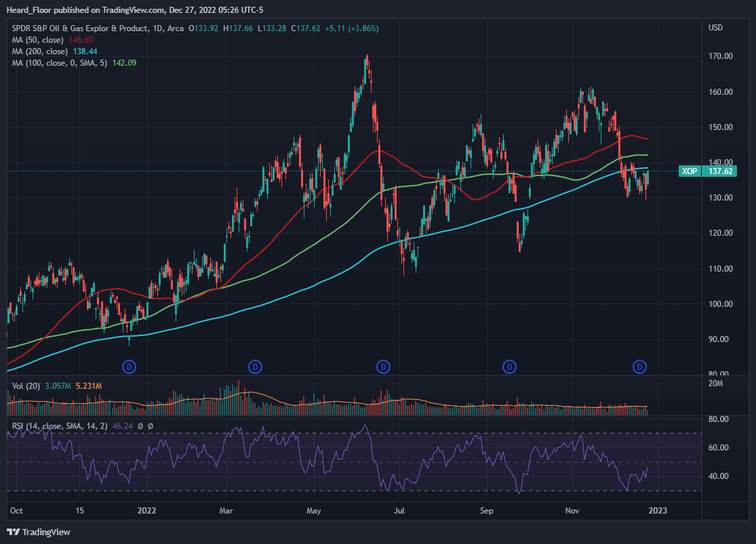Click the green 142.09 MA value

(124, 63)
